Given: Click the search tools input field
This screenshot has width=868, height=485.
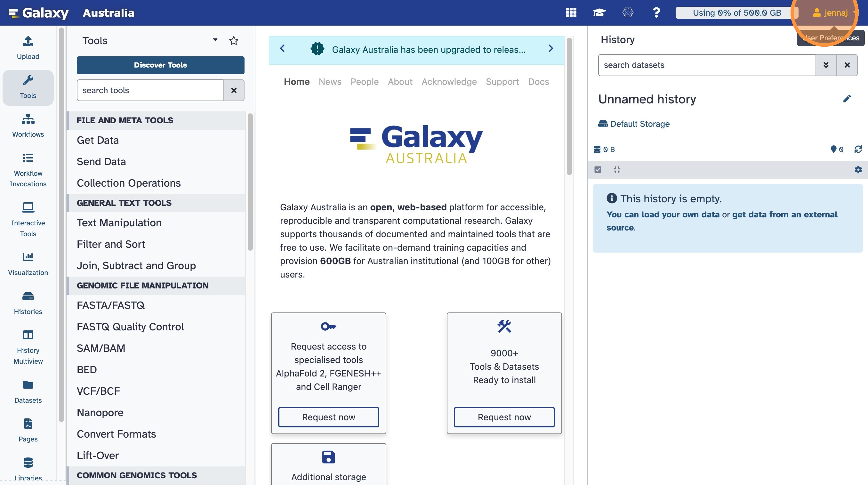Looking at the screenshot, I should click(150, 90).
